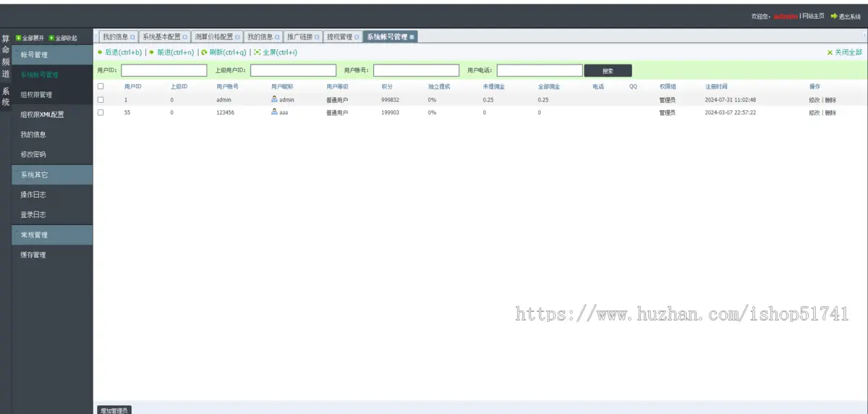Close the 系统帐号管理 tab via its X icon

(412, 37)
